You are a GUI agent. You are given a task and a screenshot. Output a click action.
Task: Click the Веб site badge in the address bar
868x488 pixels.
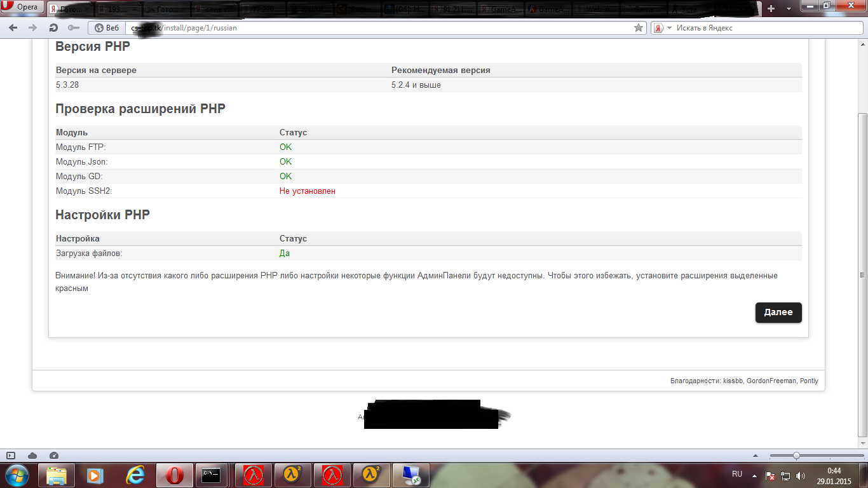tap(107, 28)
